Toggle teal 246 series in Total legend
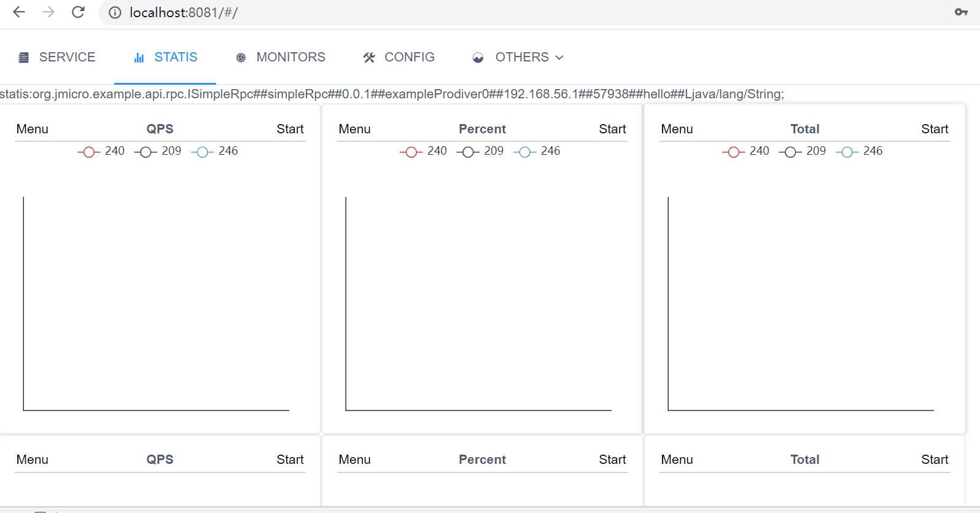Image resolution: width=980 pixels, height=513 pixels. [x=859, y=151]
